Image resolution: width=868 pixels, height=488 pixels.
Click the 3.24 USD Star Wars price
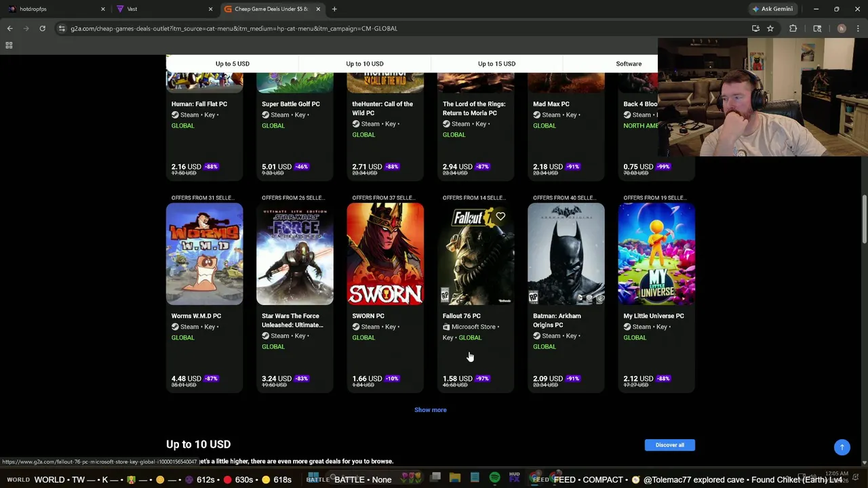click(x=277, y=379)
